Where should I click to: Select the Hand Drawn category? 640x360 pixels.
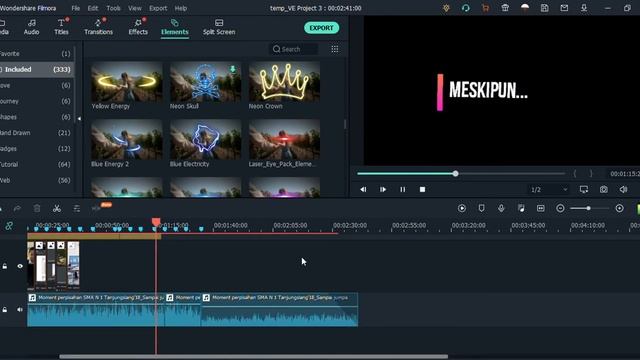(x=36, y=133)
